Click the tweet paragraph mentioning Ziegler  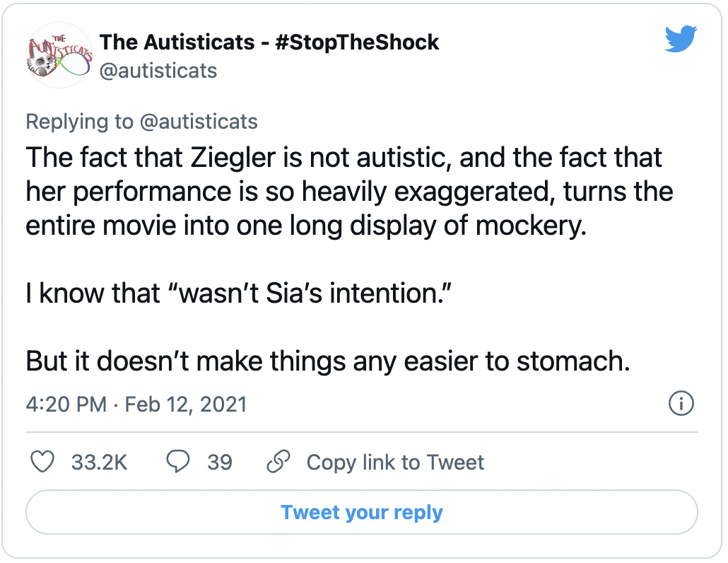[346, 191]
